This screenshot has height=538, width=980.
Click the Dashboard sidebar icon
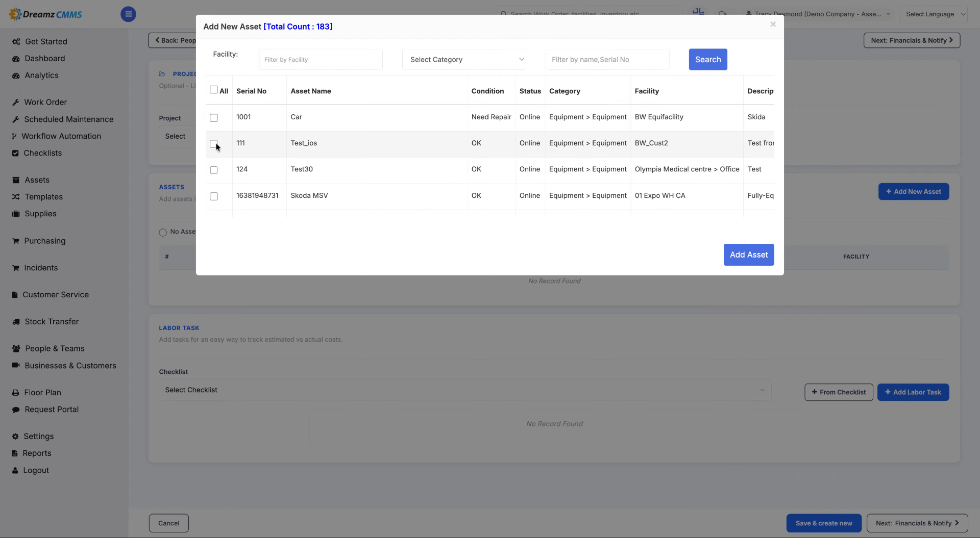click(16, 59)
